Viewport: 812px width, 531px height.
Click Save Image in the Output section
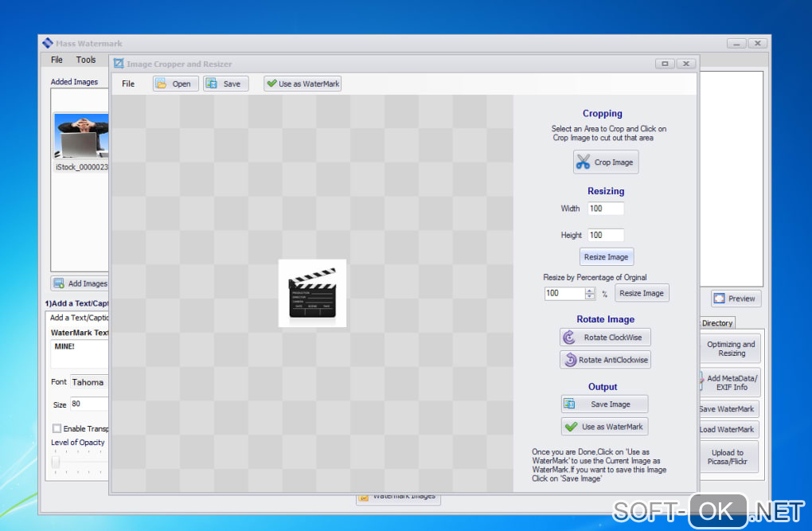(604, 404)
